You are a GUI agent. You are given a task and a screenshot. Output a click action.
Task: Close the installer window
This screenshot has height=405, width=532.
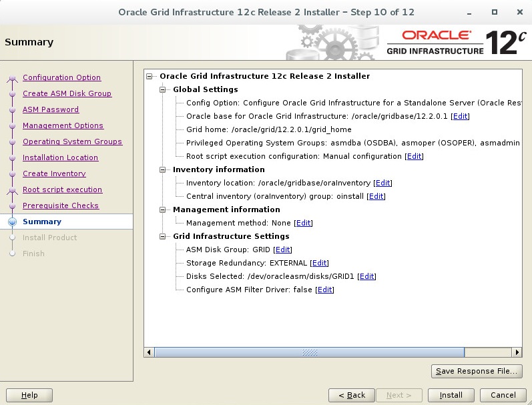click(519, 12)
